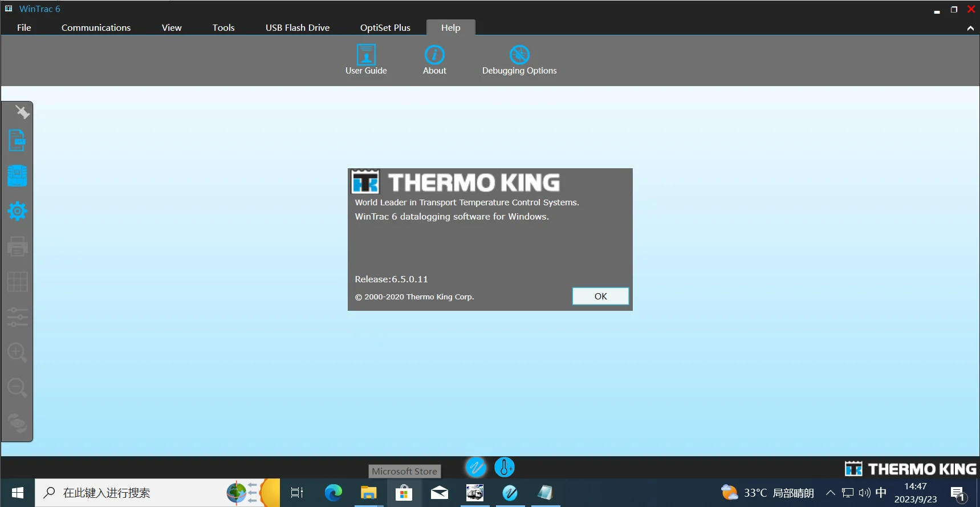Image resolution: width=980 pixels, height=507 pixels.
Task: Show hidden system tray icons
Action: coord(830,493)
